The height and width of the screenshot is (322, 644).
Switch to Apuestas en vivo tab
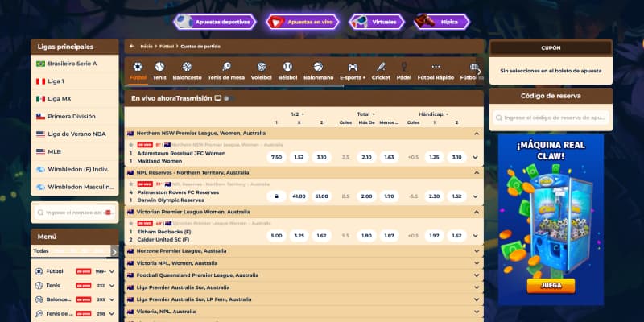tap(303, 22)
